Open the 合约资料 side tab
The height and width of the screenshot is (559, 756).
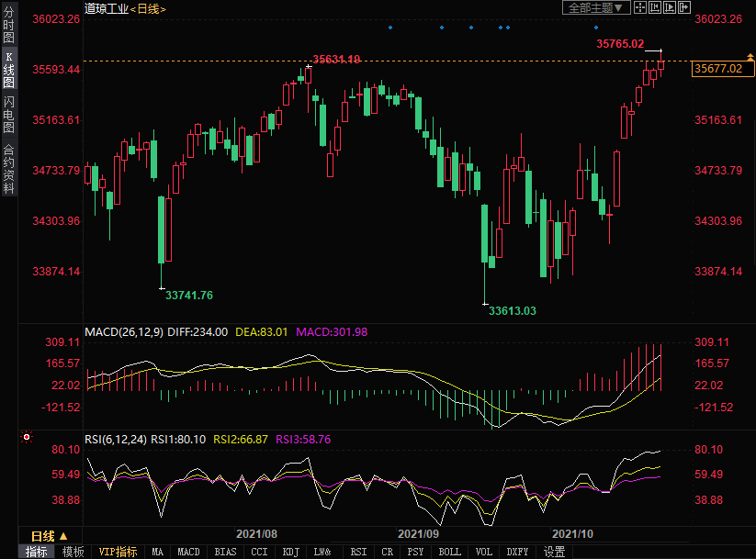8,169
